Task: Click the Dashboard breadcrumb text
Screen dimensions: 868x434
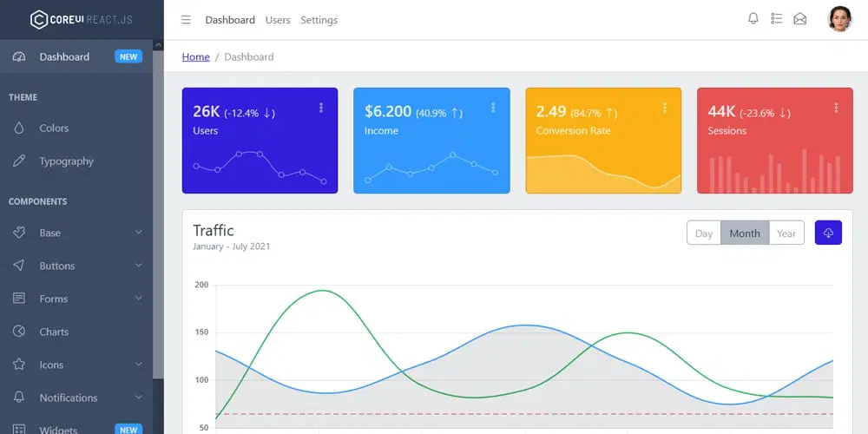Action: (x=248, y=56)
